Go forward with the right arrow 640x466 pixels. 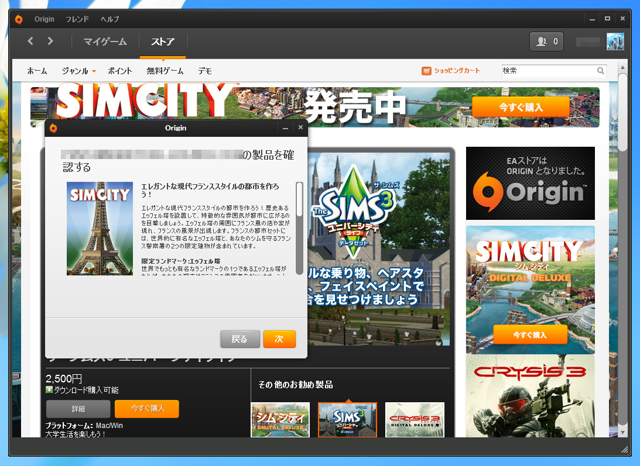click(50, 41)
